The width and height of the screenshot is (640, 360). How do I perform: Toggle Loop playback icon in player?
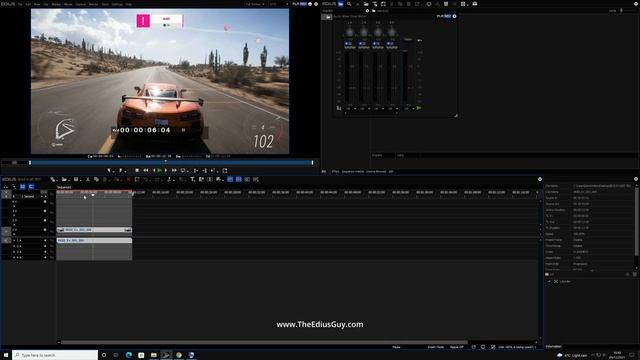(x=183, y=170)
